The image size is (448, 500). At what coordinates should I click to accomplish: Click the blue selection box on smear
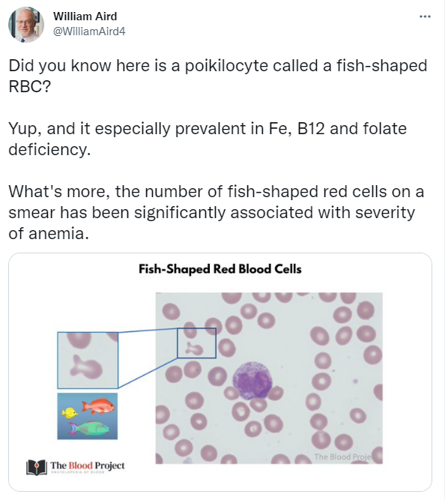click(x=196, y=343)
